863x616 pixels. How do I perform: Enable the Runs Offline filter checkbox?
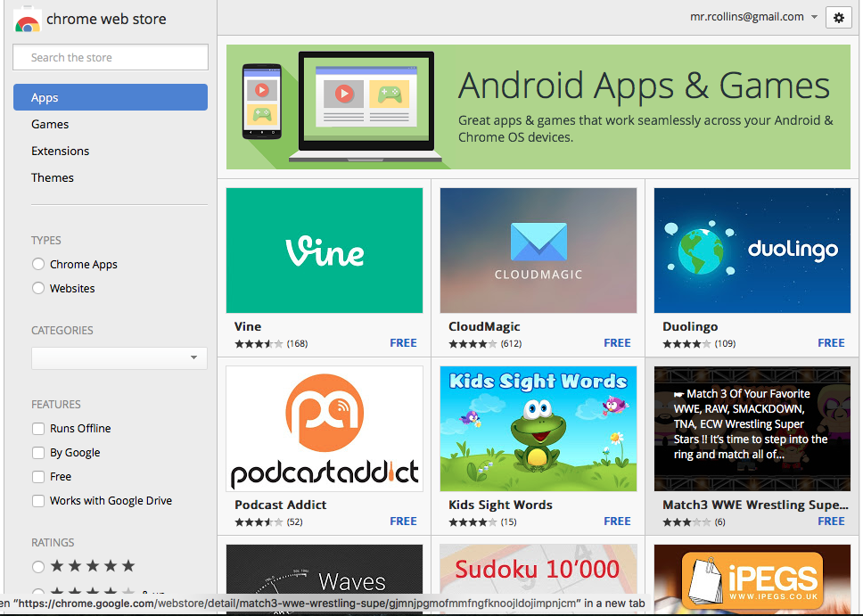coord(38,428)
